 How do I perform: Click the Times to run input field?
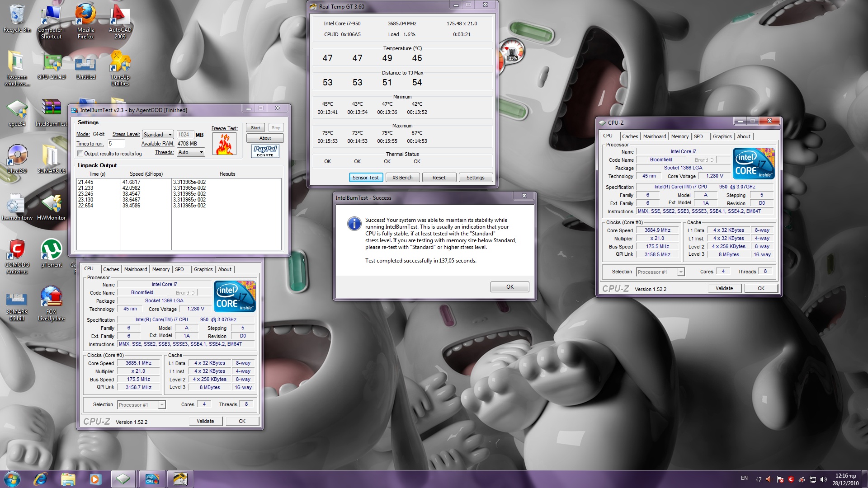click(x=116, y=144)
